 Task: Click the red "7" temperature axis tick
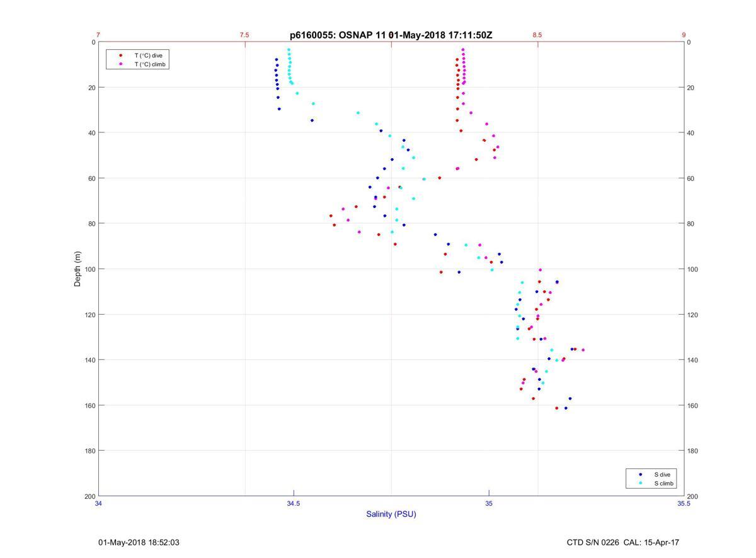point(98,35)
